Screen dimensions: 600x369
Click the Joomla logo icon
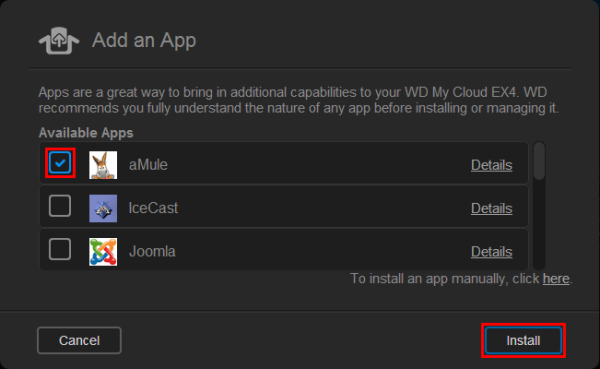[x=103, y=251]
